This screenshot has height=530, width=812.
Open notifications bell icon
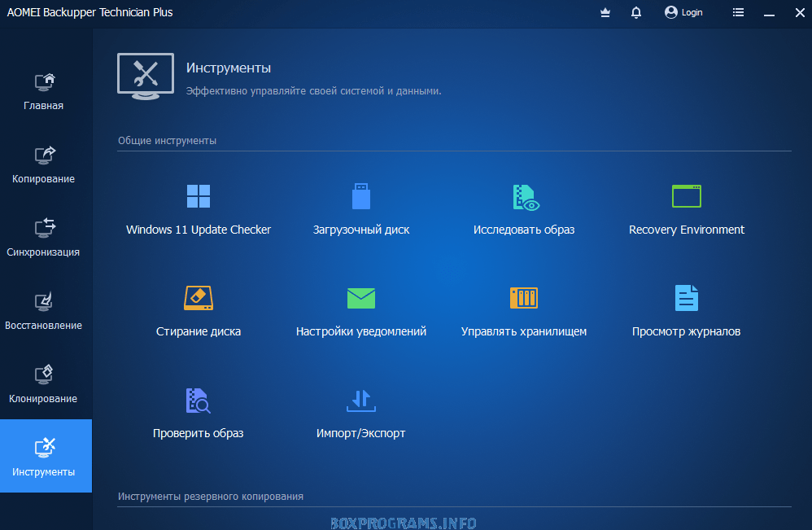pyautogui.click(x=636, y=12)
